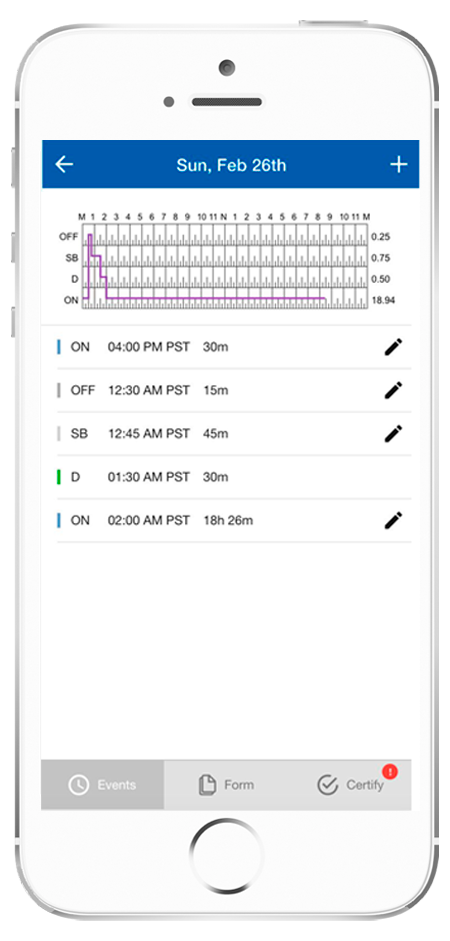
Task: Tap the back arrow in the header
Action: (64, 164)
